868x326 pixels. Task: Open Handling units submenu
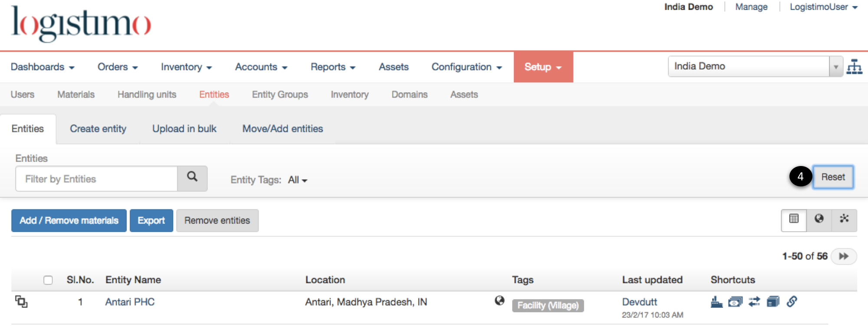[147, 95]
